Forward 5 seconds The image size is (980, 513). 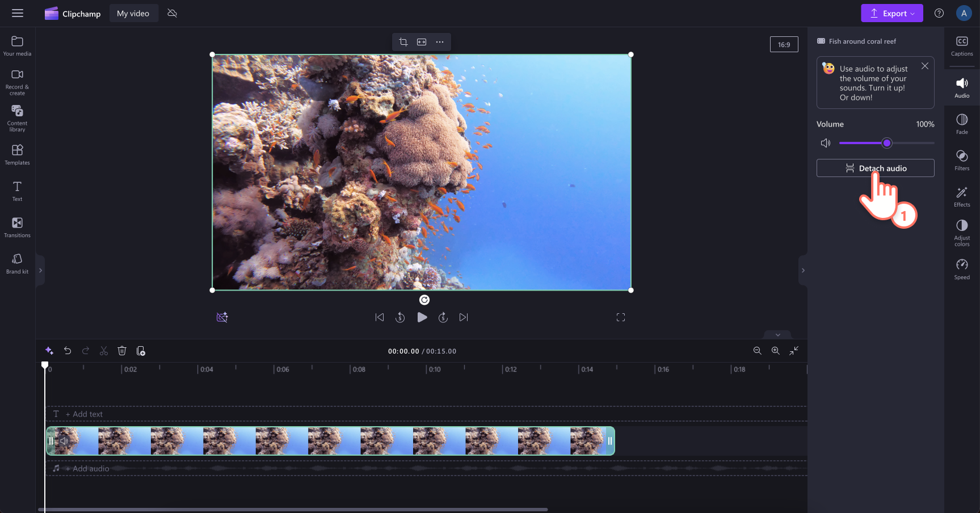(x=443, y=317)
